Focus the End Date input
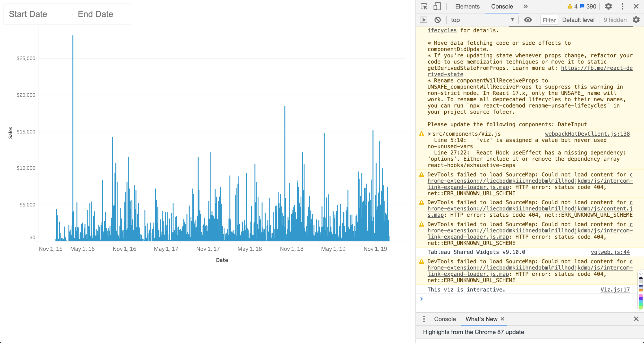644x343 pixels. tap(103, 14)
